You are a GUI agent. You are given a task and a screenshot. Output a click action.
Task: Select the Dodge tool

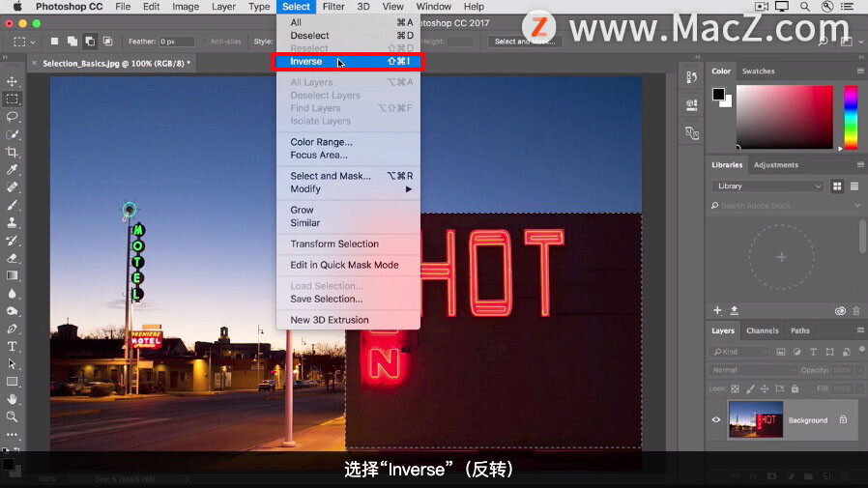coord(12,311)
